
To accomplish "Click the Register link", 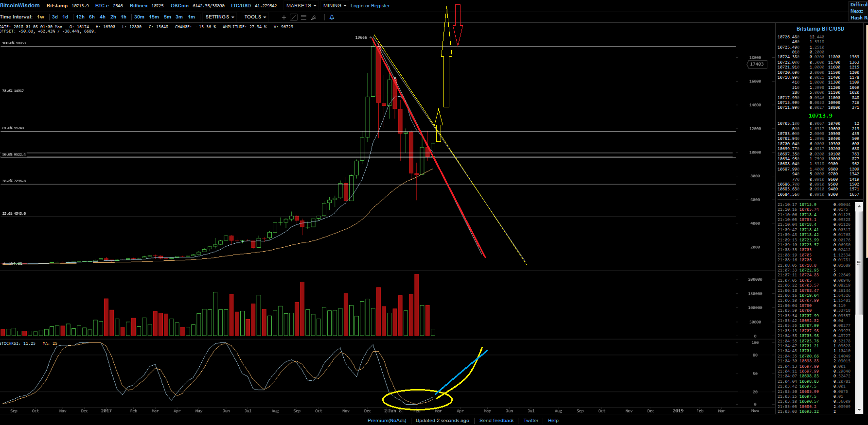I will (x=380, y=6).
